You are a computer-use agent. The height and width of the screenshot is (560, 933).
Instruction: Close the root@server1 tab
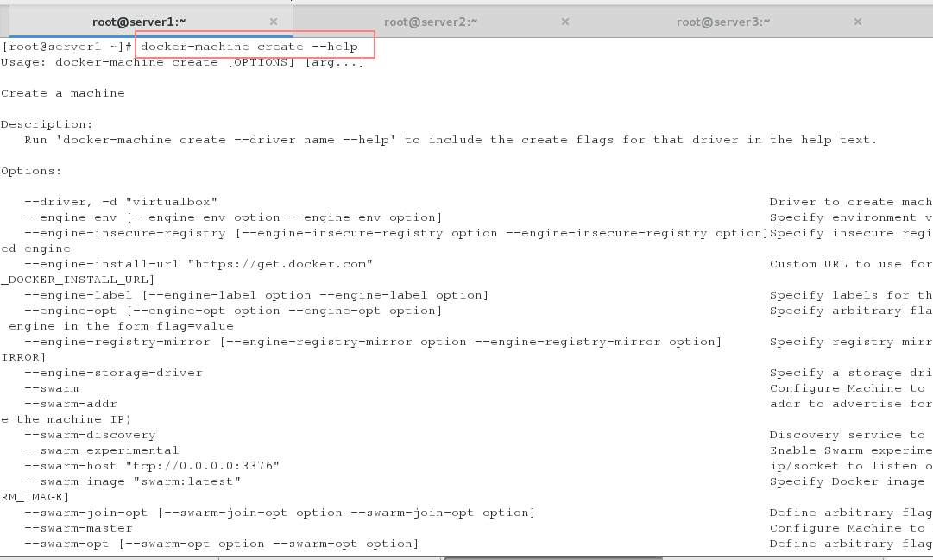click(x=274, y=22)
